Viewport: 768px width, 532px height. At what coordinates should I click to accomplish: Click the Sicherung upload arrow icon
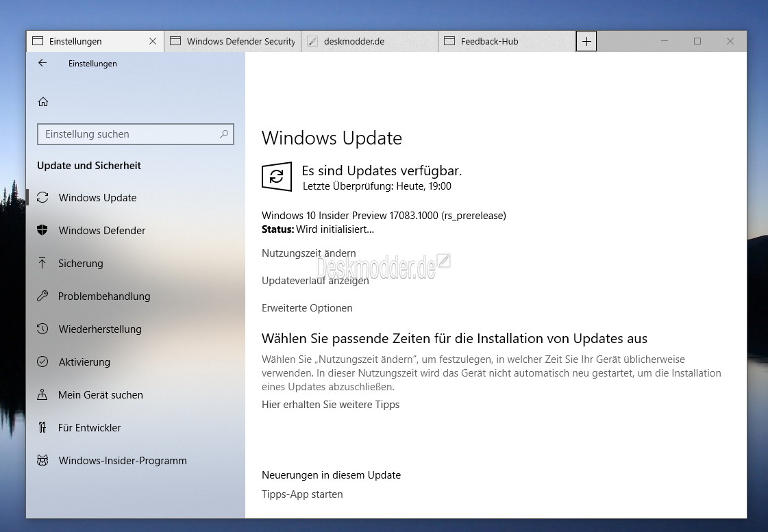[42, 263]
